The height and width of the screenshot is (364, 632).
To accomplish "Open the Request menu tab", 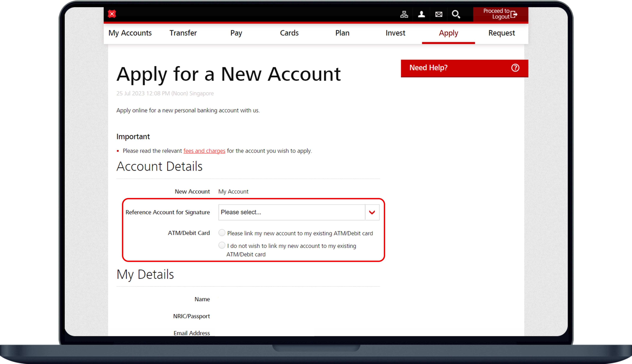I will pyautogui.click(x=502, y=33).
